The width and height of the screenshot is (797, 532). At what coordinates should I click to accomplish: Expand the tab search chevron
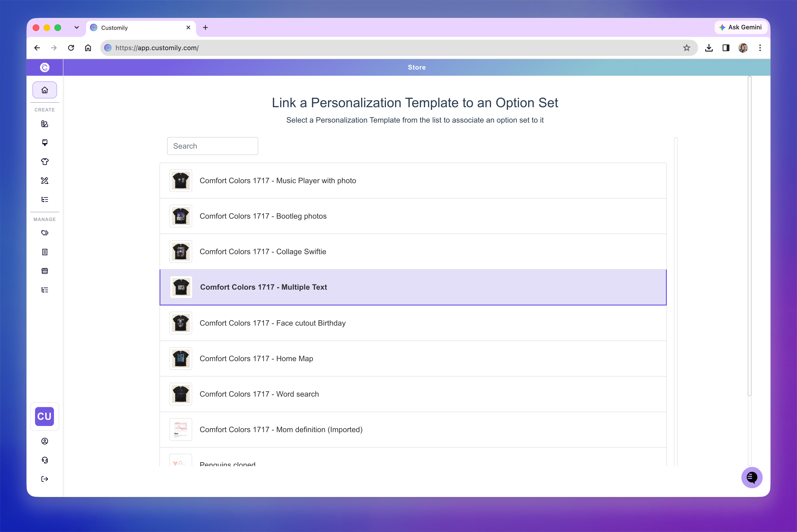pos(77,27)
